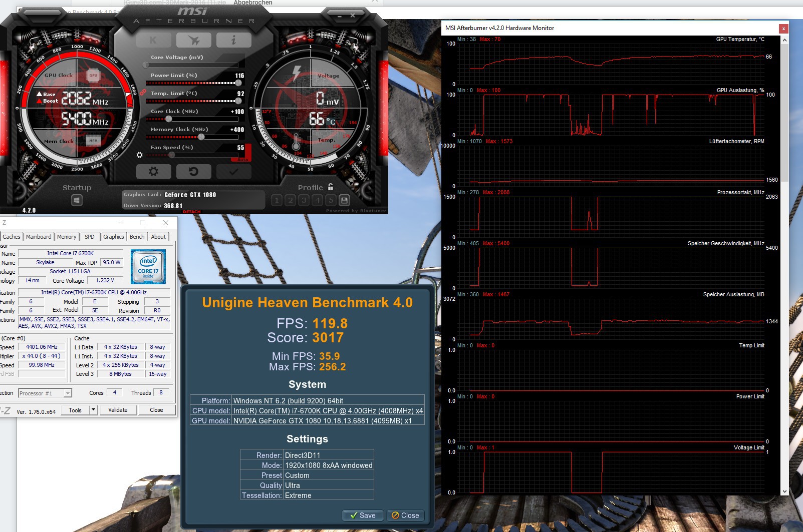Click the Fan Speed slider knob

tap(172, 155)
